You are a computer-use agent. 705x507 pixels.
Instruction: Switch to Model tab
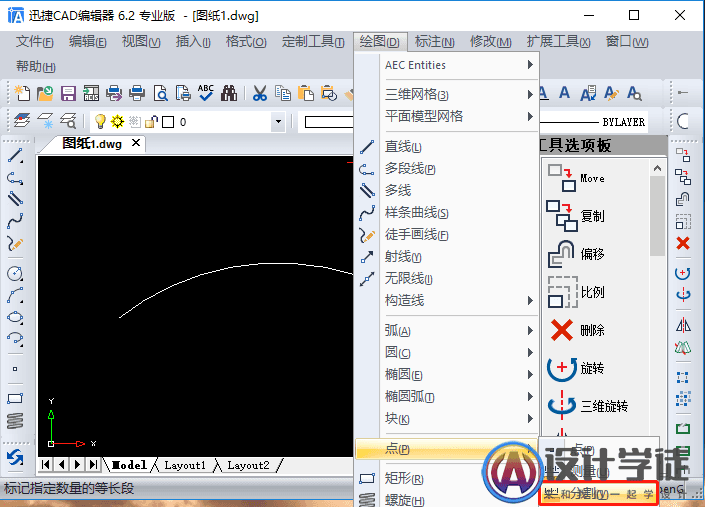point(129,465)
